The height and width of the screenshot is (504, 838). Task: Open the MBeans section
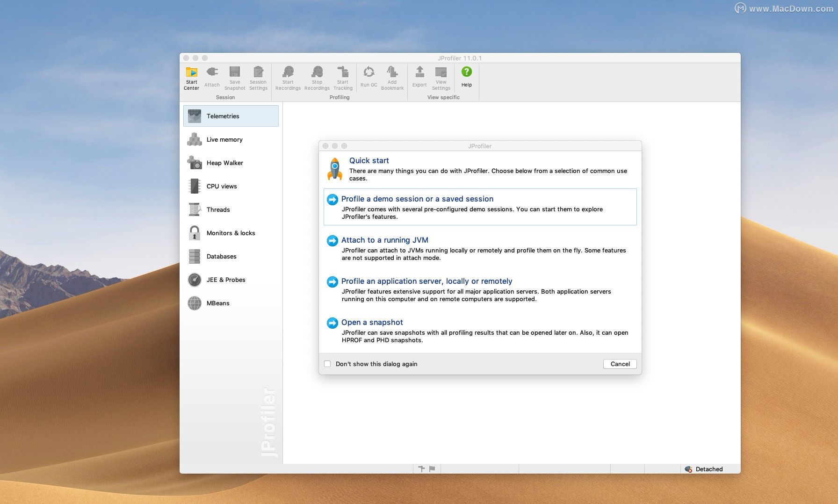[231, 303]
